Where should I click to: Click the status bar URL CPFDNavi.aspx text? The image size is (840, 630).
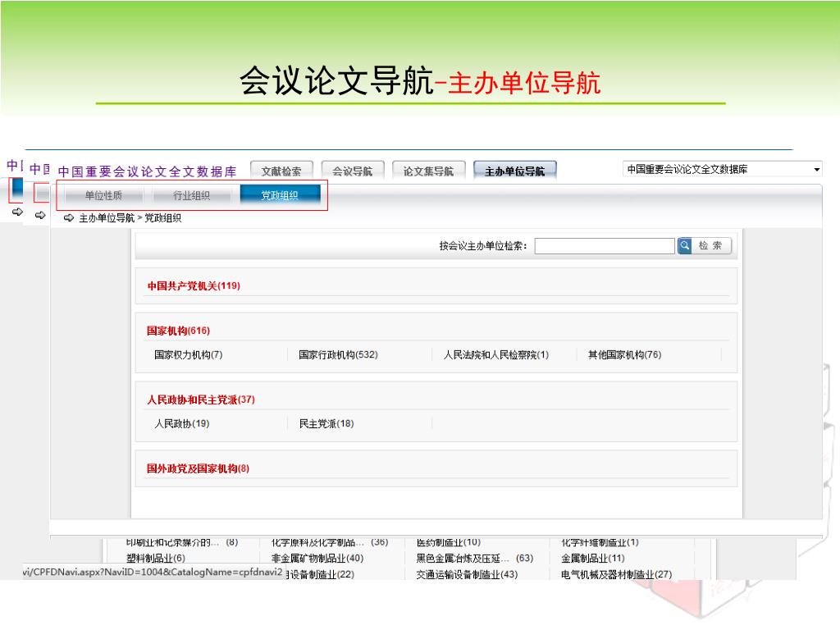(x=153, y=572)
